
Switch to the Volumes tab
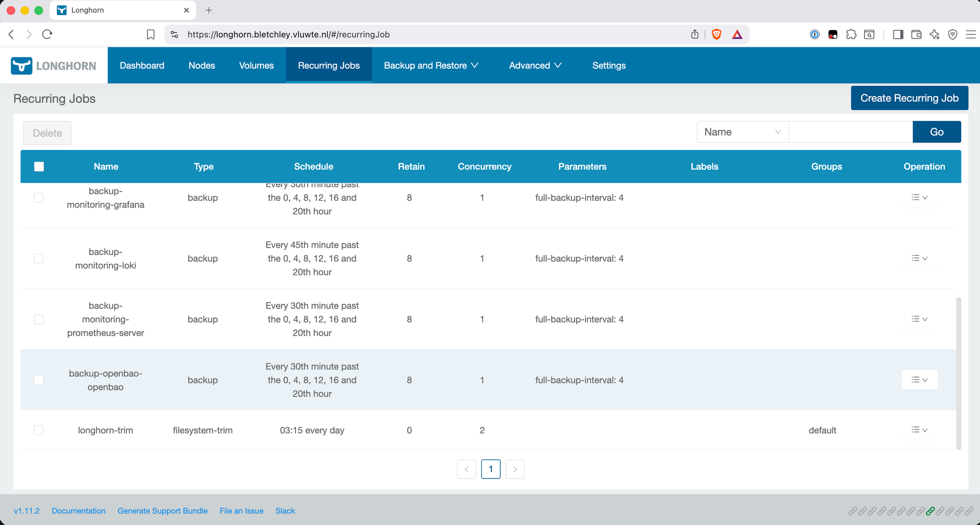point(256,66)
